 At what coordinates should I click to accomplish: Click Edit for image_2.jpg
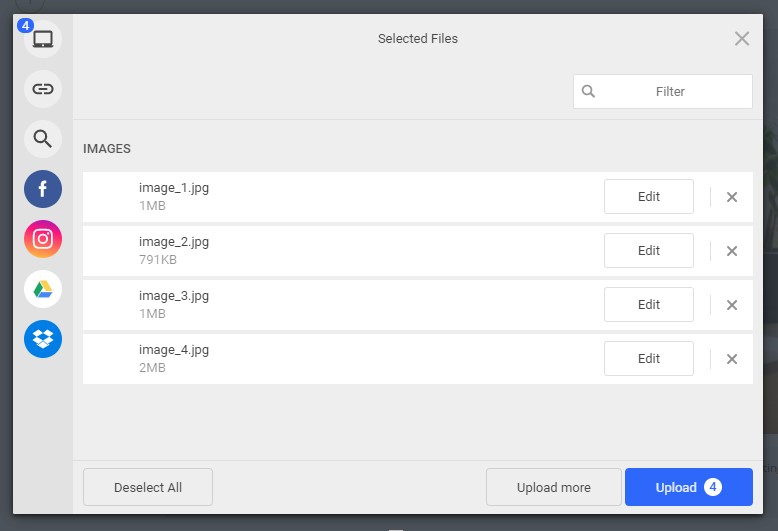(648, 251)
